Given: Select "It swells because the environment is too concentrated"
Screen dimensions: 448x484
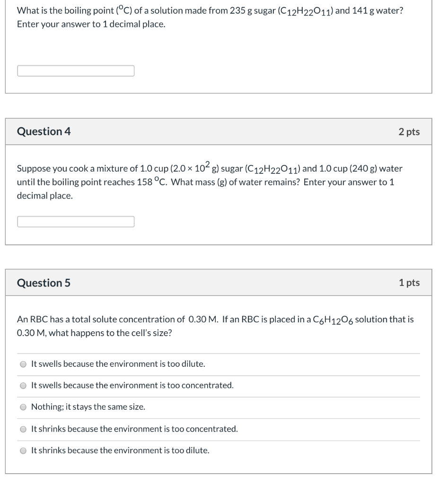Looking at the screenshot, I should coord(22,386).
